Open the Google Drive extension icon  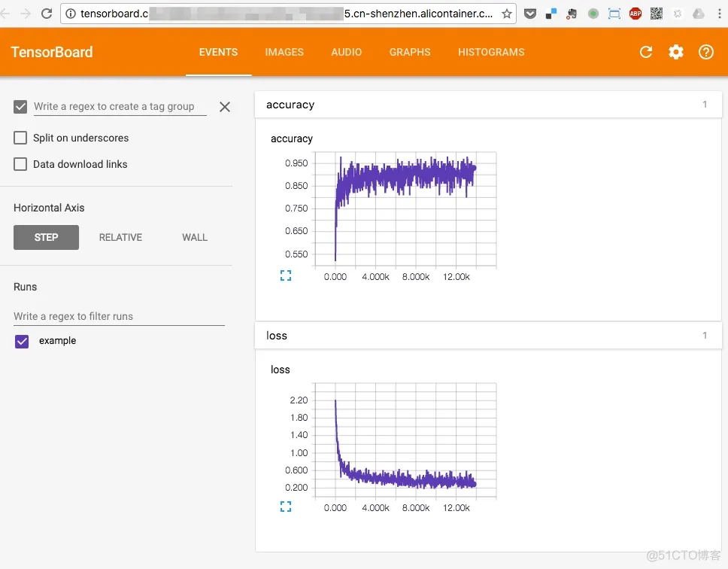click(x=698, y=14)
